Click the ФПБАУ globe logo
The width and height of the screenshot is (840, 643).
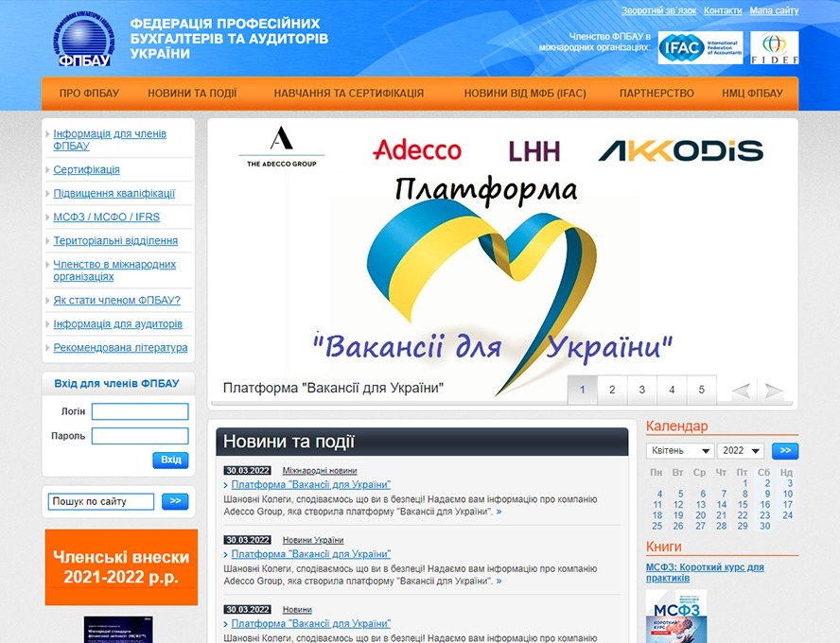click(83, 39)
